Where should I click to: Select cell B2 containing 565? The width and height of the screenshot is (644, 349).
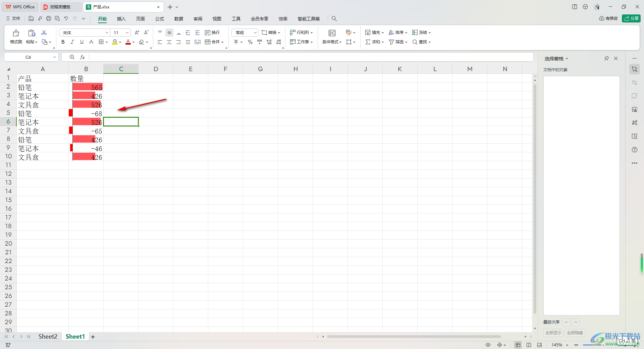point(86,87)
